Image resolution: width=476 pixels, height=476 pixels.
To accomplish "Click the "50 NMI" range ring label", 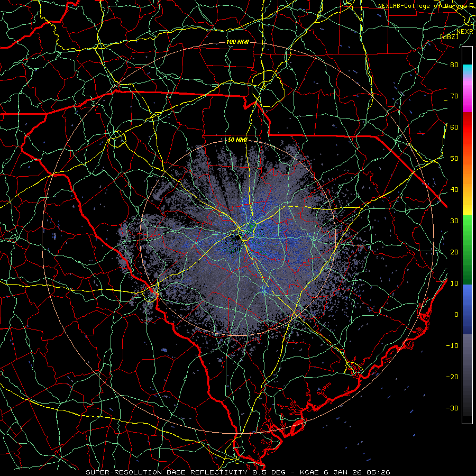I will tap(237, 140).
